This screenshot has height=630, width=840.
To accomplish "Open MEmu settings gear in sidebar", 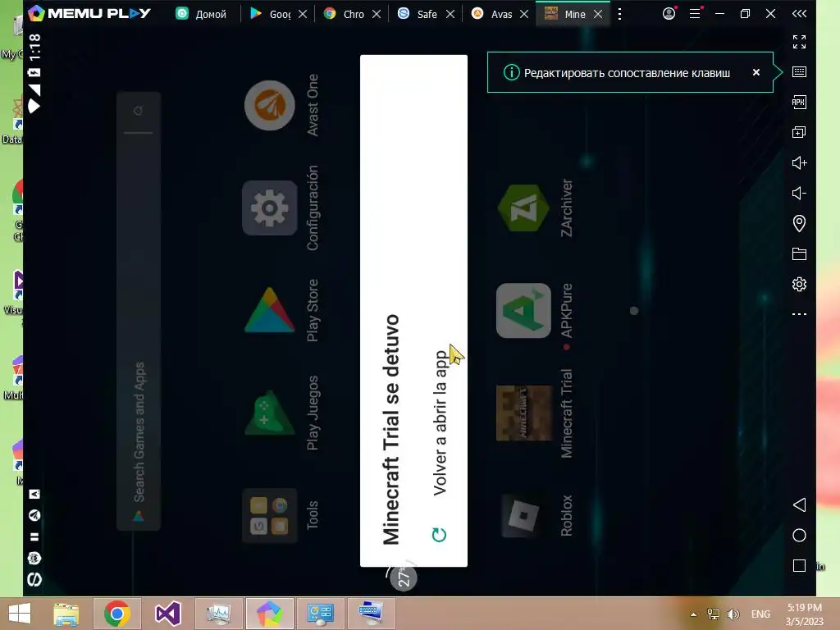I will click(x=799, y=284).
